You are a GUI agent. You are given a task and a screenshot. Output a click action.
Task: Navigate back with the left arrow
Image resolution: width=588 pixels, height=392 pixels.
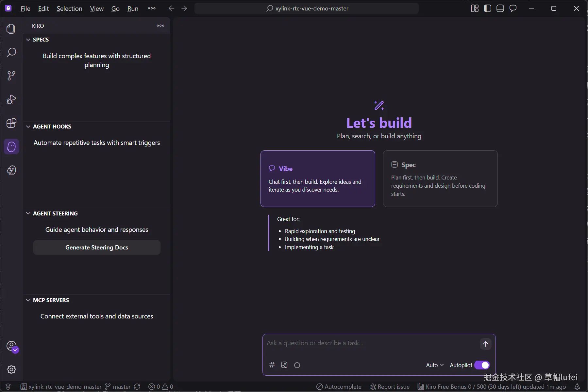coord(171,8)
